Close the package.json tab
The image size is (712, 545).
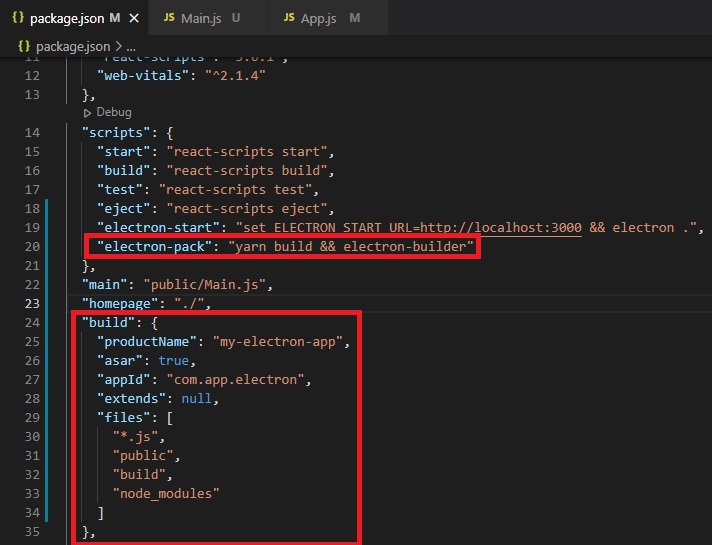[134, 18]
